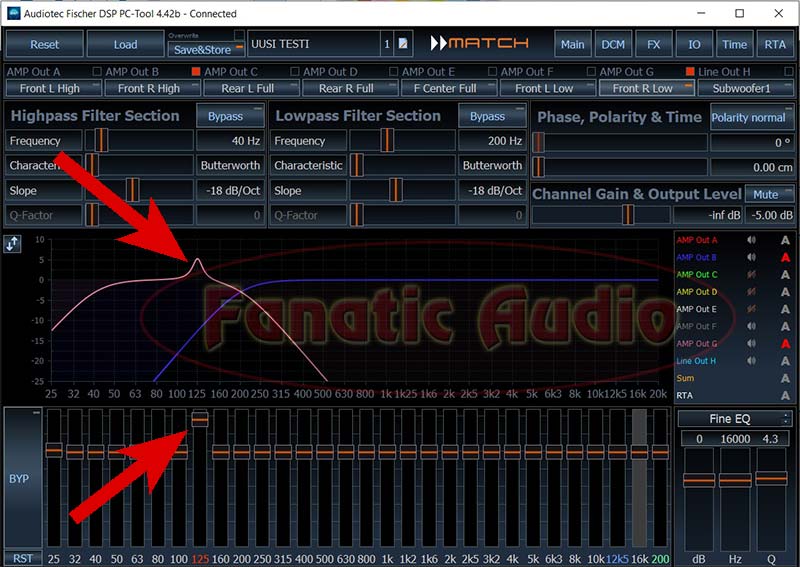Viewport: 800px width, 567px height.
Task: Click the -5.00 dB output level field
Action: [770, 215]
